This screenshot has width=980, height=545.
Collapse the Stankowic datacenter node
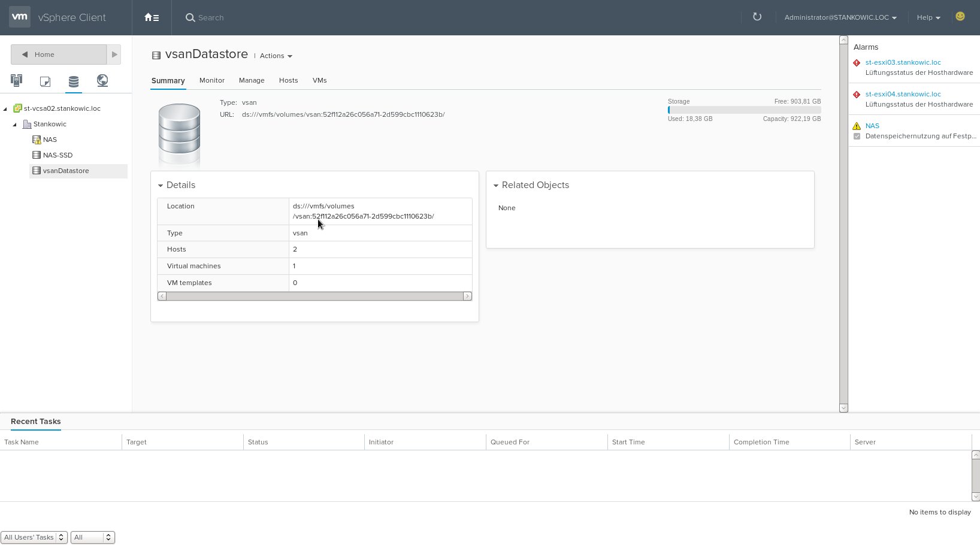[15, 125]
